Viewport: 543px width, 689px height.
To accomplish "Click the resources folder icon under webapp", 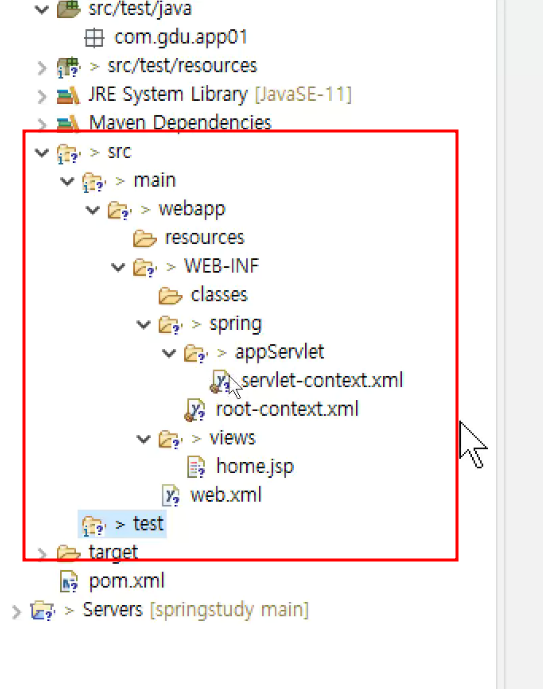I will pos(145,238).
